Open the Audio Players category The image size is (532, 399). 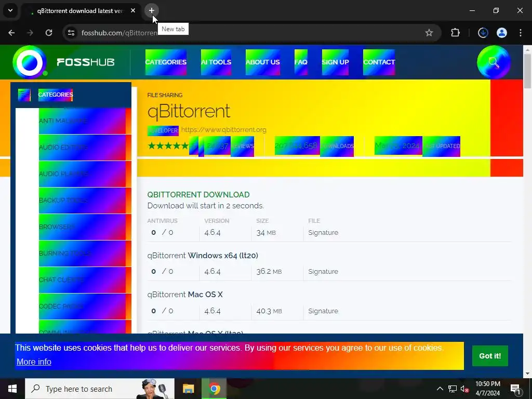coord(85,174)
